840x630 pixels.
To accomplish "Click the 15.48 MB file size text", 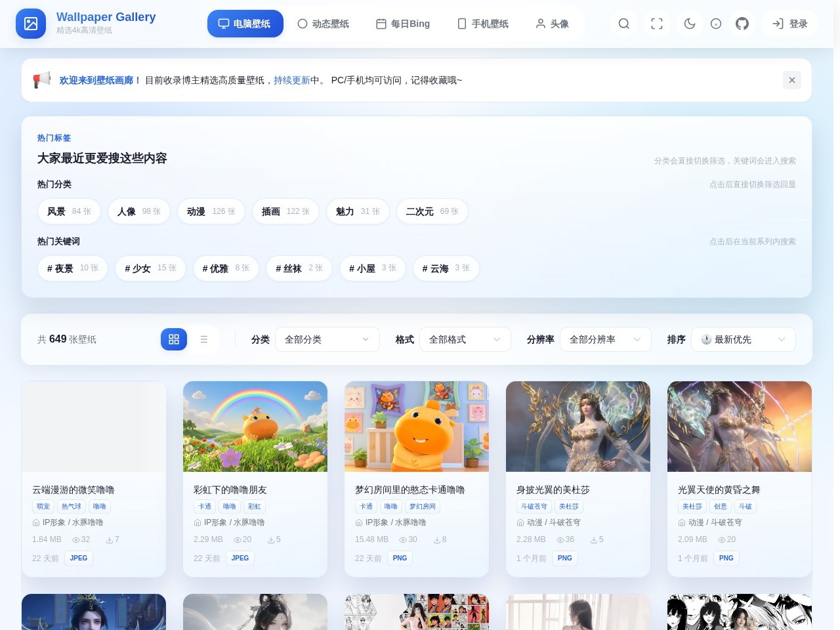I will coord(372,539).
